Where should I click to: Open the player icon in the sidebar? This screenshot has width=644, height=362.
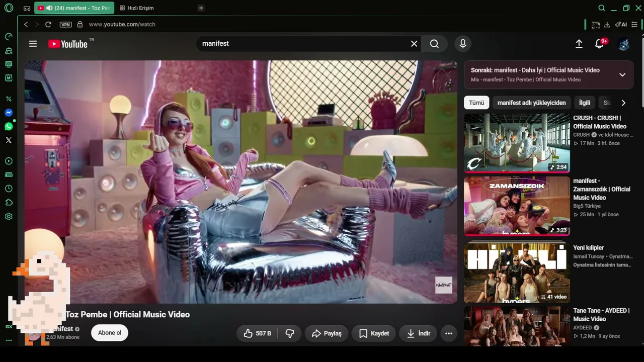[9, 161]
